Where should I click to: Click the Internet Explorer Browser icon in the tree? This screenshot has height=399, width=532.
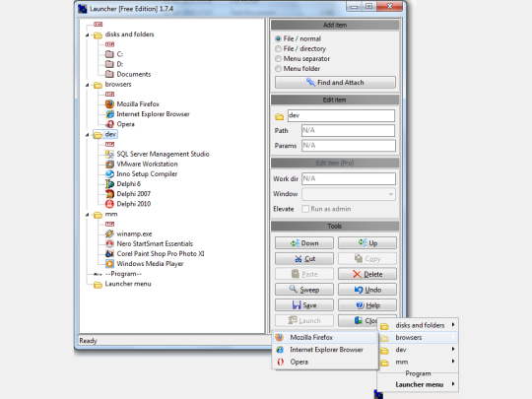pos(109,114)
